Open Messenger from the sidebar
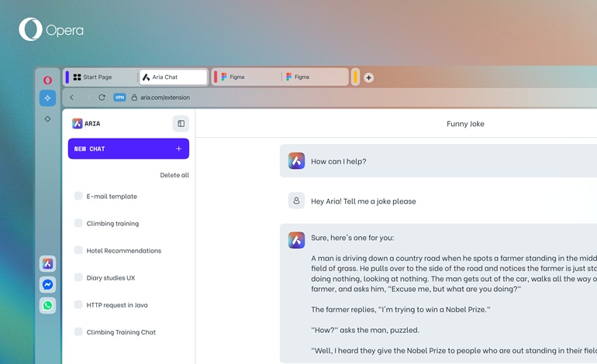The height and width of the screenshot is (364, 597). pos(47,284)
